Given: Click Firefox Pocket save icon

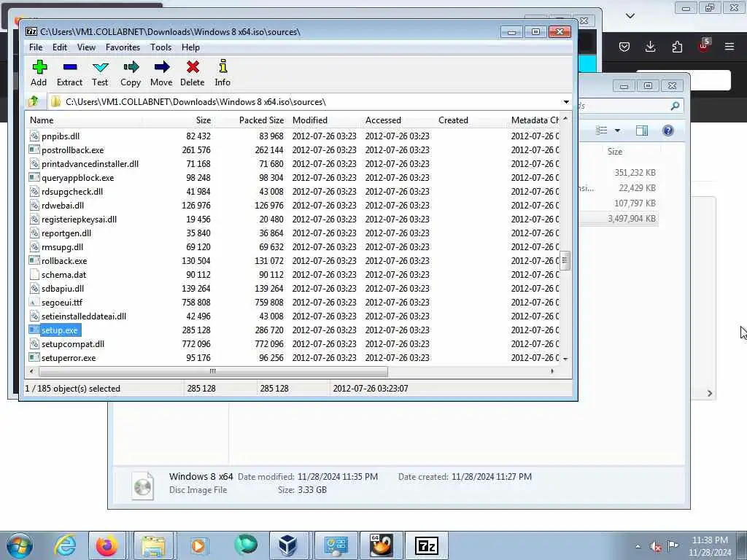Looking at the screenshot, I should click(624, 47).
